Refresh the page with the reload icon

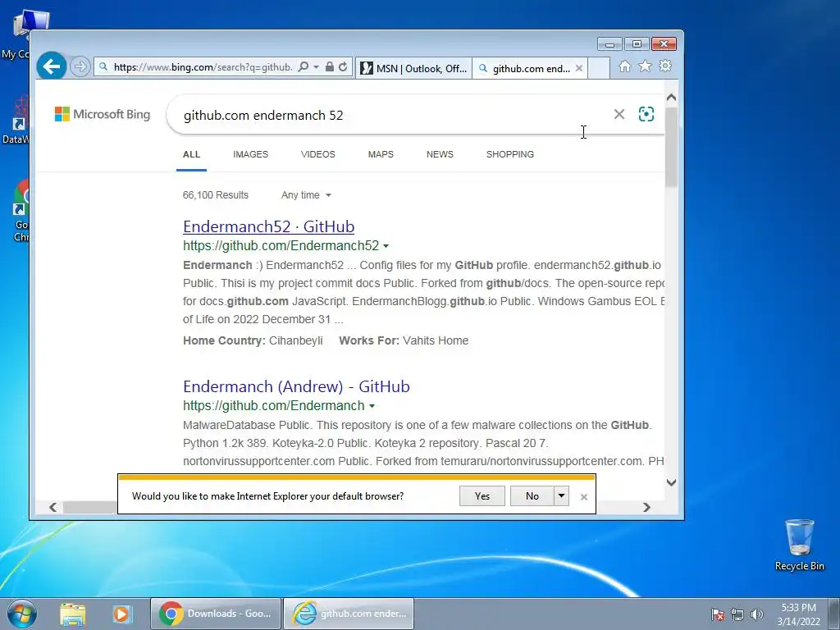tap(343, 67)
